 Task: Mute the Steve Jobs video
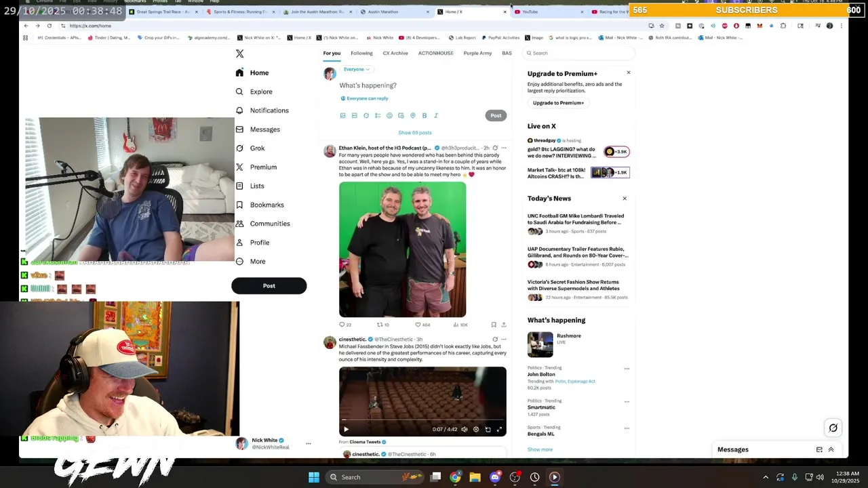[465, 429]
